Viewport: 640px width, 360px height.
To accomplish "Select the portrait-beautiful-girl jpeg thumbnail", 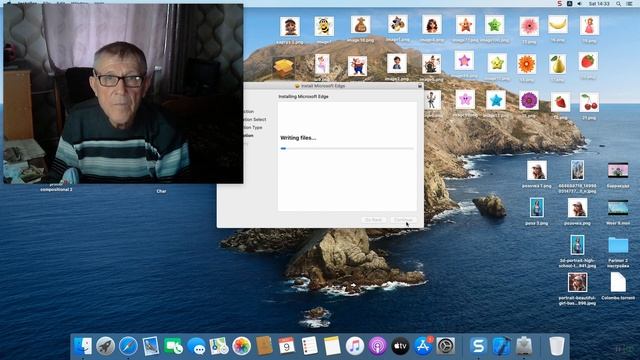I will coord(577,282).
